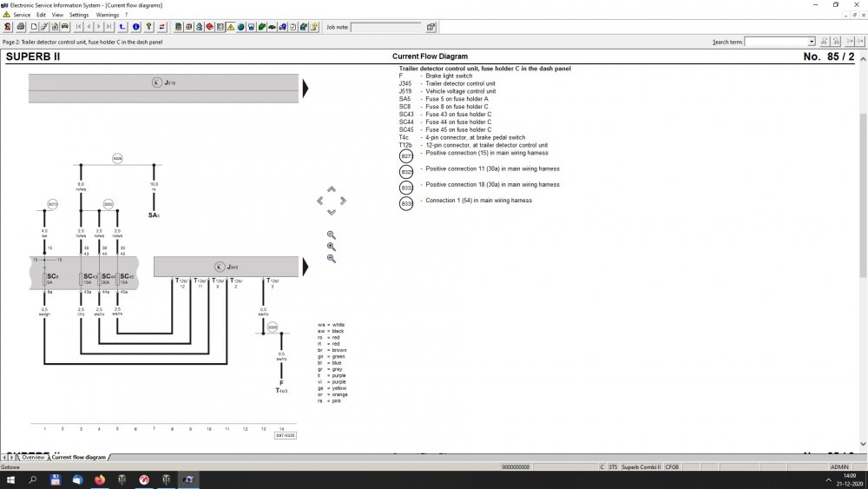Pan the diagram right with the right arrow
The image size is (868, 489).
[343, 201]
